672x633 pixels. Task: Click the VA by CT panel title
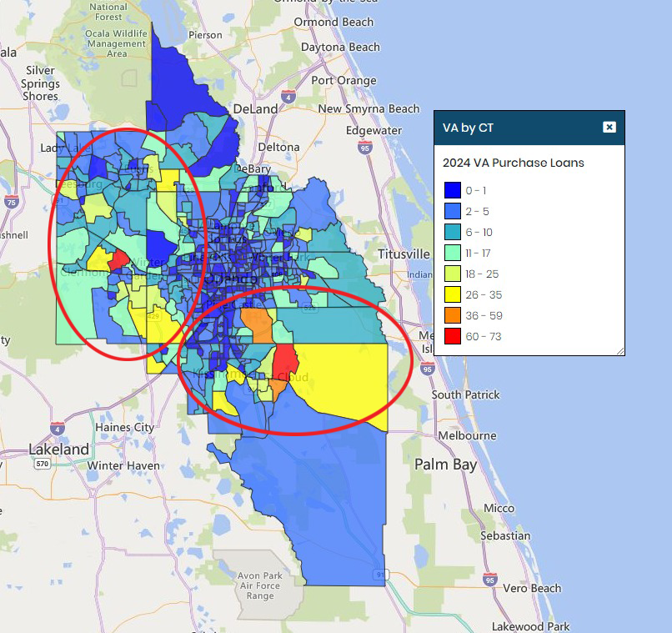(468, 128)
